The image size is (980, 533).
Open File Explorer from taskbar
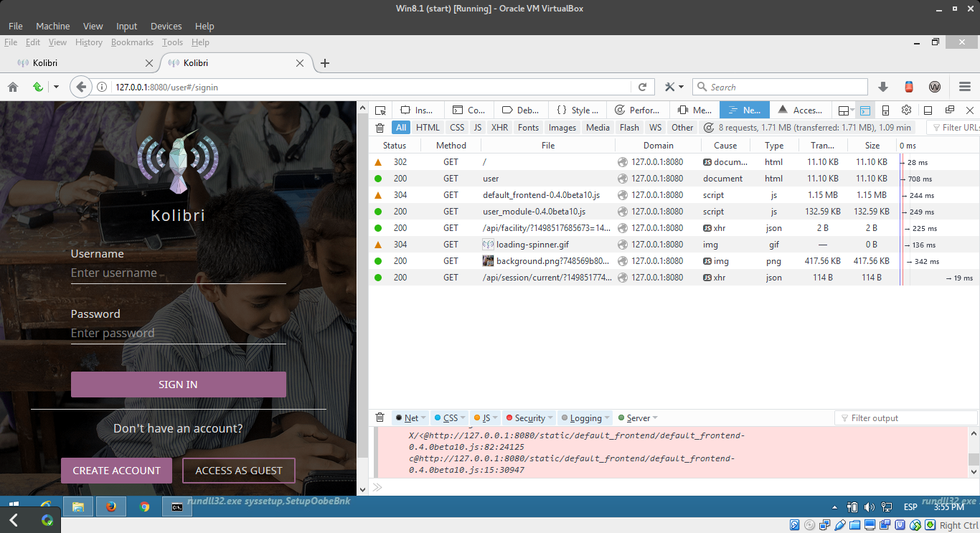tap(77, 506)
